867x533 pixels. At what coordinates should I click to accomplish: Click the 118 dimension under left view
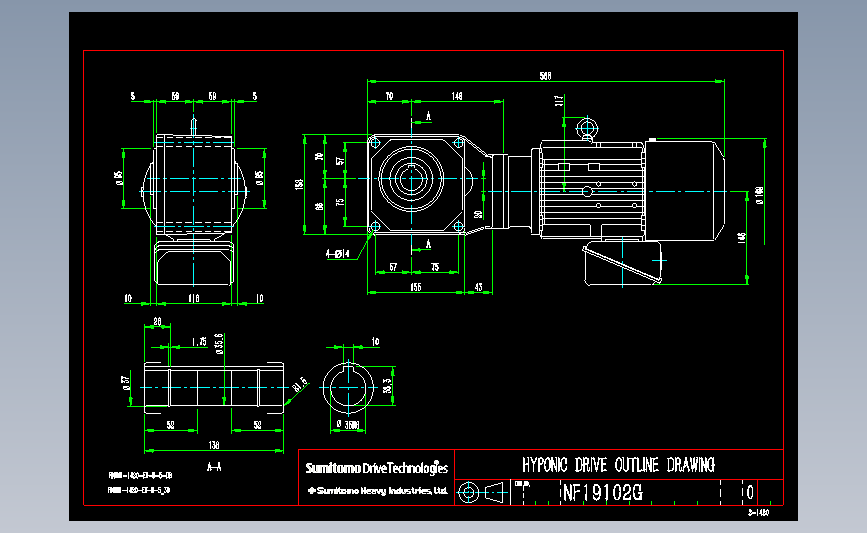pos(194,299)
